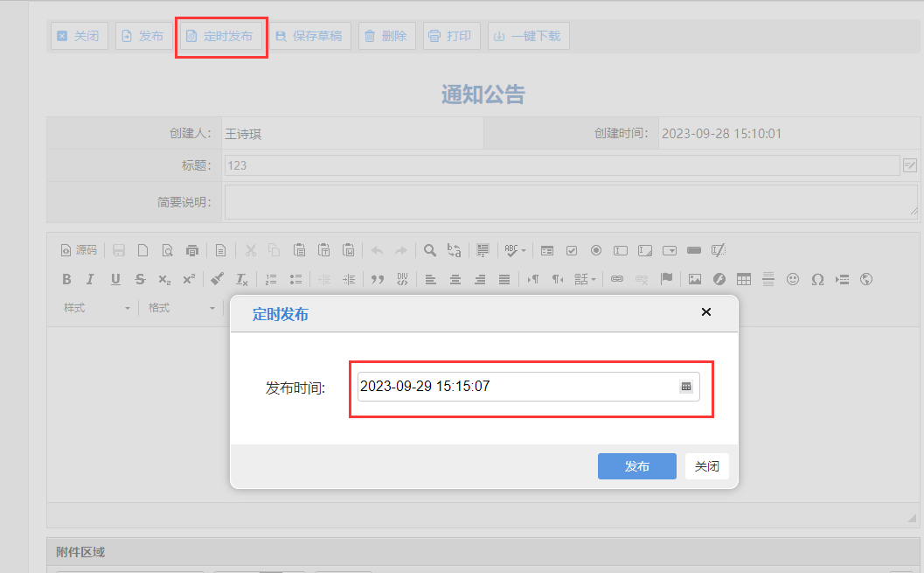Image resolution: width=924 pixels, height=573 pixels.
Task: Click the insert image icon
Action: point(695,279)
